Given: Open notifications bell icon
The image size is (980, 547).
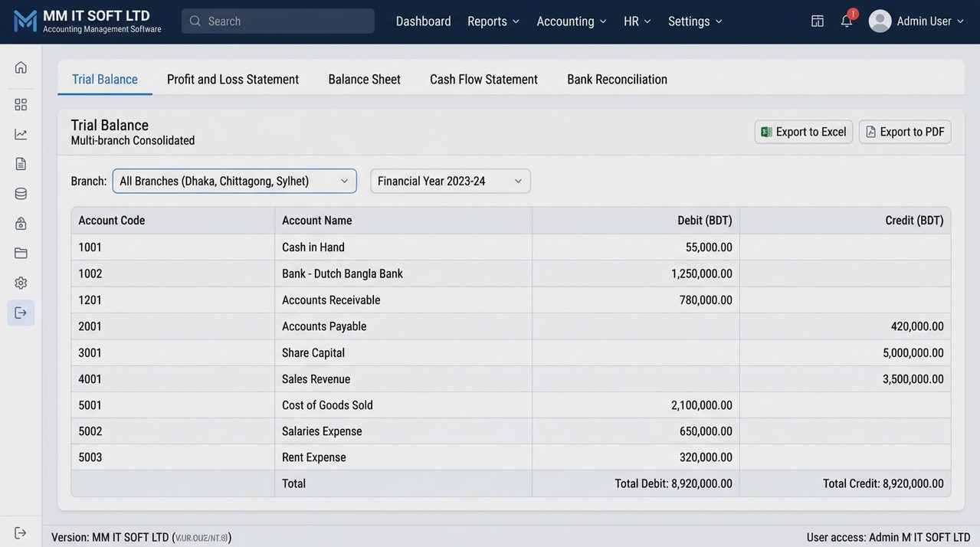Looking at the screenshot, I should 847,21.
